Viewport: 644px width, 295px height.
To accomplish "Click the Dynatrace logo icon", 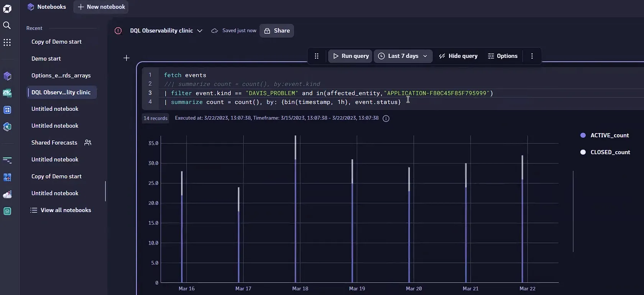I will click(7, 8).
